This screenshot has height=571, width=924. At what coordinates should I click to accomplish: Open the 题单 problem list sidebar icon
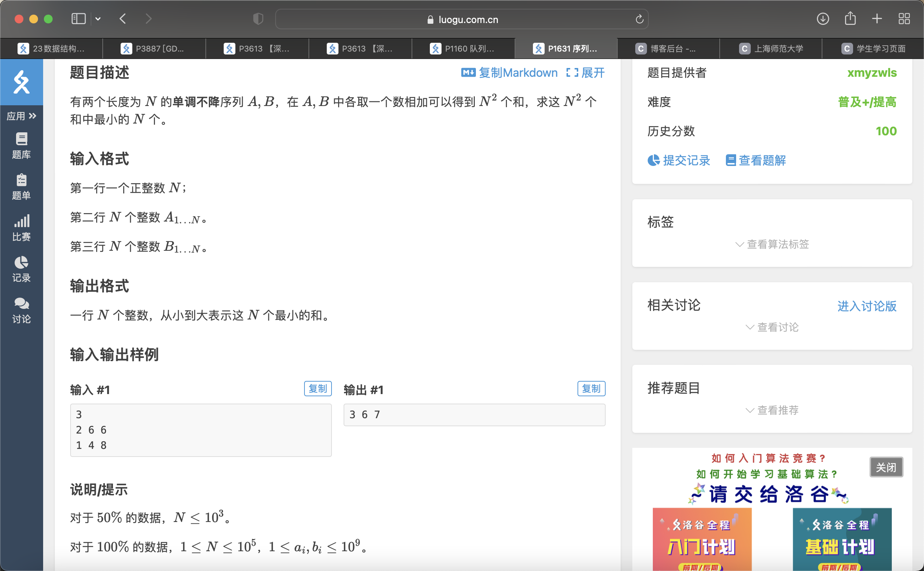coord(21,186)
